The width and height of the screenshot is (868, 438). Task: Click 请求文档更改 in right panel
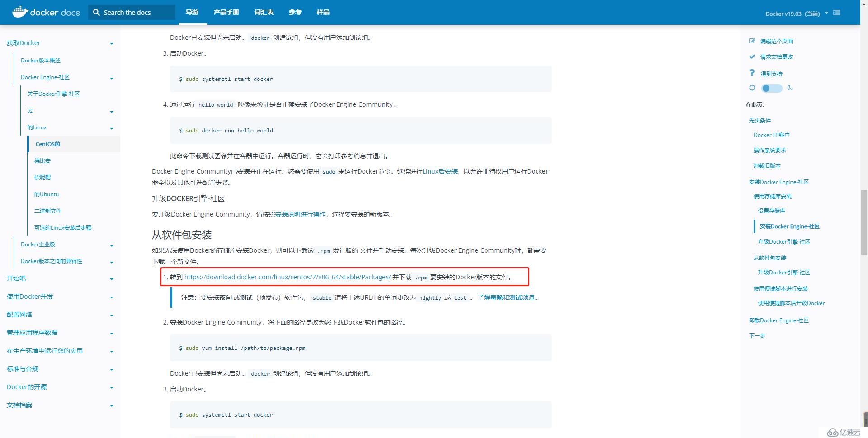click(777, 57)
